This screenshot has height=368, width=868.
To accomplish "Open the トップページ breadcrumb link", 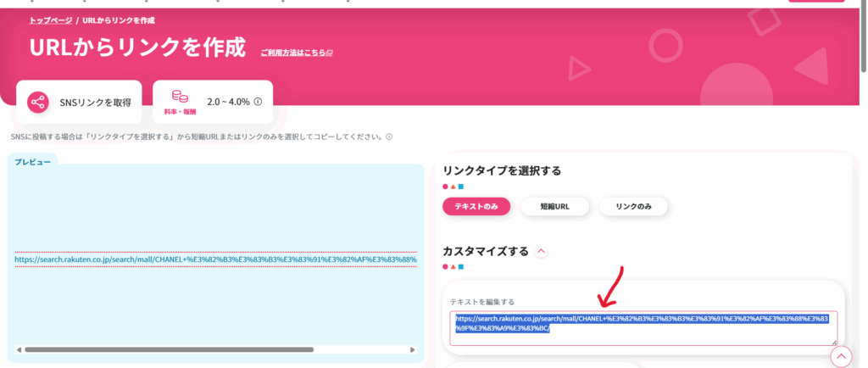I will (51, 20).
